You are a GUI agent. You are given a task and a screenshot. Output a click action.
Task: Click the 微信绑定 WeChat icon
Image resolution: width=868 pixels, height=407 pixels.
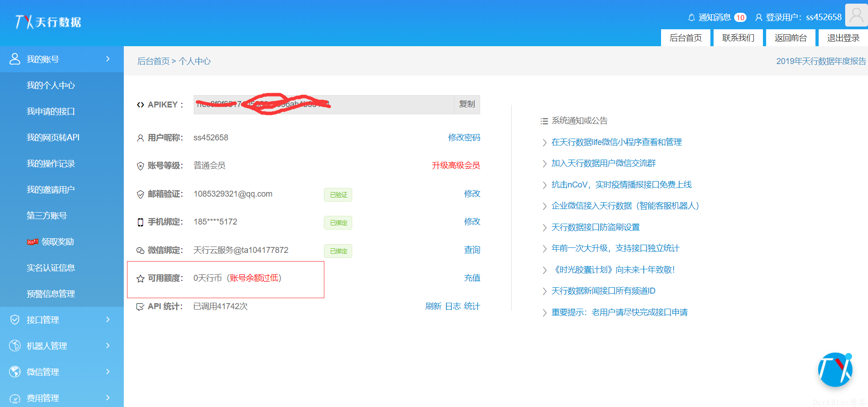(x=140, y=251)
